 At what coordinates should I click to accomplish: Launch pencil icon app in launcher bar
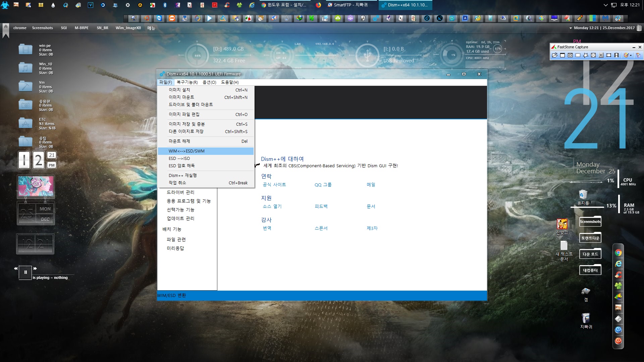(580, 18)
